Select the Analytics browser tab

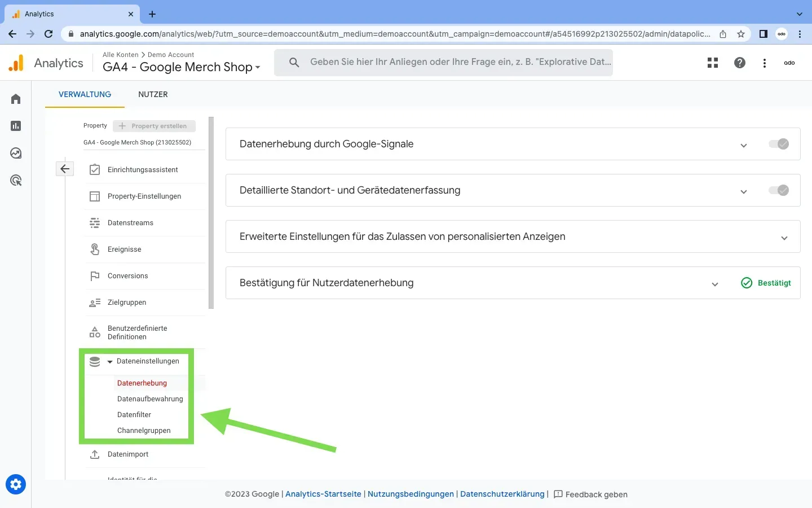[73, 14]
